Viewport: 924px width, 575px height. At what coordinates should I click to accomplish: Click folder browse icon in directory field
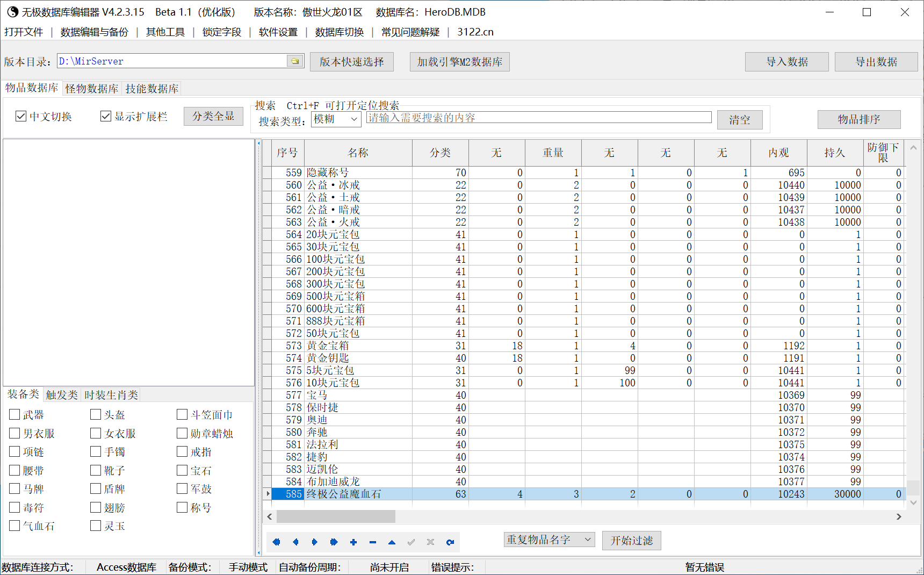tap(295, 61)
